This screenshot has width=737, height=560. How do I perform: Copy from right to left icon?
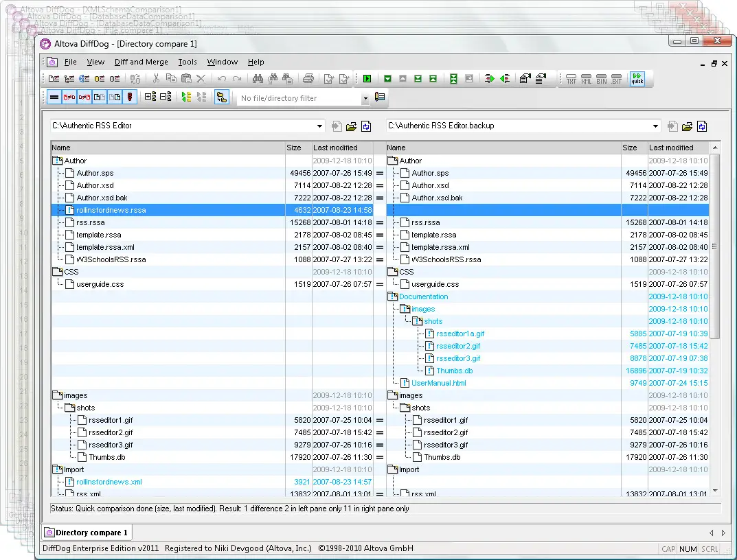504,78
